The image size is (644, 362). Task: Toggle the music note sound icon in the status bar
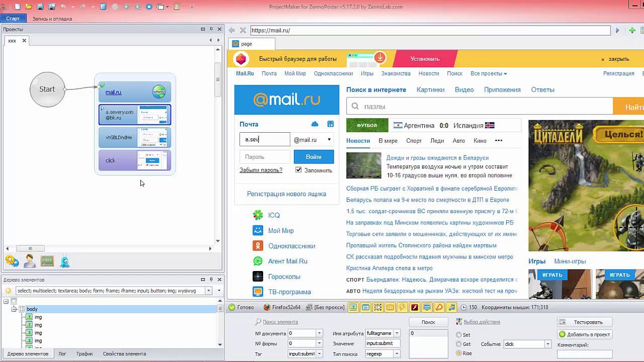click(x=451, y=307)
